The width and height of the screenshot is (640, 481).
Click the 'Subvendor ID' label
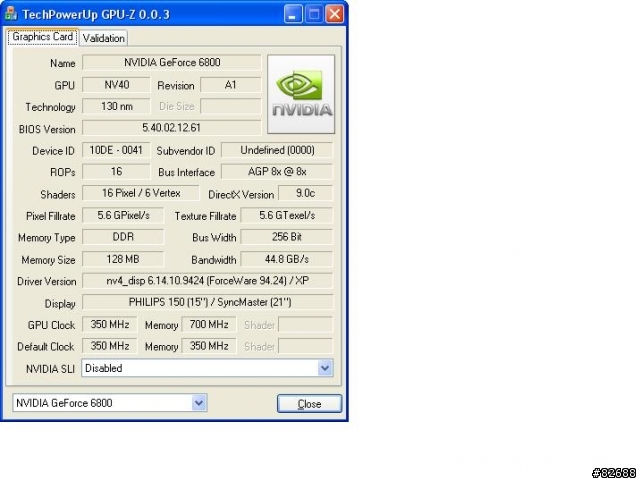[186, 151]
